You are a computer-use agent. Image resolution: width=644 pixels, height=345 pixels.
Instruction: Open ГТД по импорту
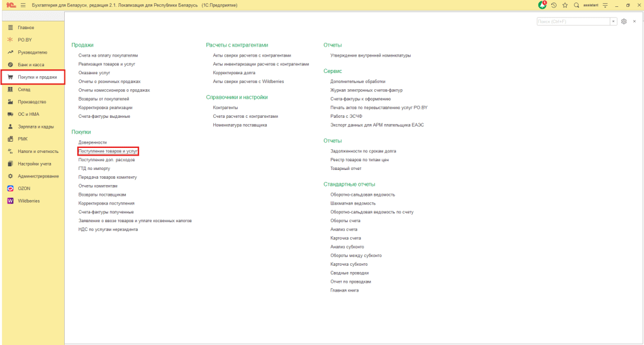coord(94,169)
